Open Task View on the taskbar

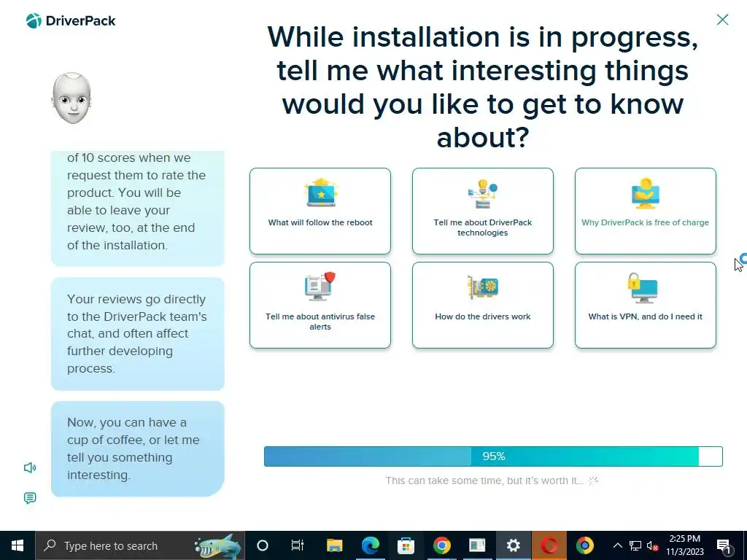(298, 545)
